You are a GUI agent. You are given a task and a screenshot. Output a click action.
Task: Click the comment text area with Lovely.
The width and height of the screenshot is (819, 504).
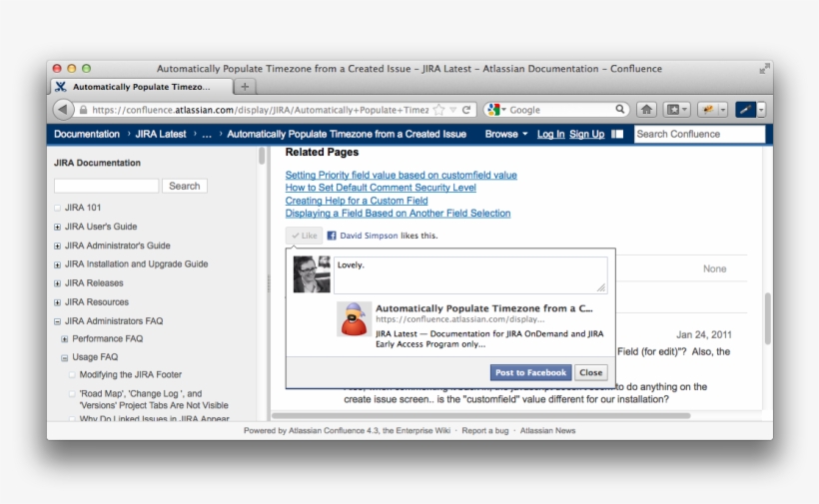tap(470, 274)
